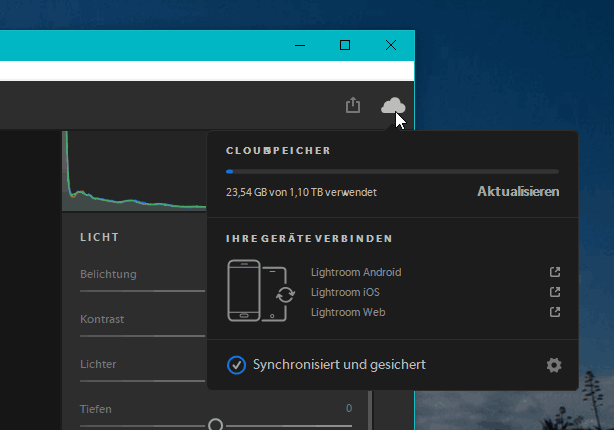The width and height of the screenshot is (614, 430).
Task: Open the Lightroom Android link
Action: 355,272
